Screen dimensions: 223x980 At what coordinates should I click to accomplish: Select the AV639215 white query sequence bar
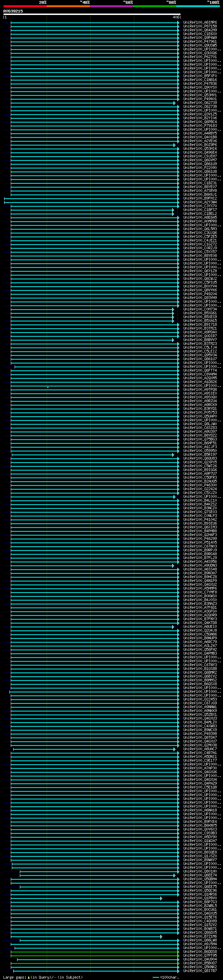pyautogui.click(x=92, y=14)
